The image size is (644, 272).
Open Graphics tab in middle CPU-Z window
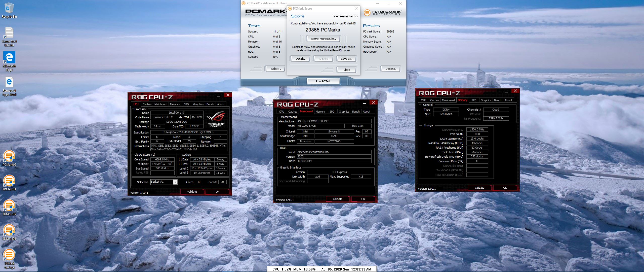click(x=344, y=112)
